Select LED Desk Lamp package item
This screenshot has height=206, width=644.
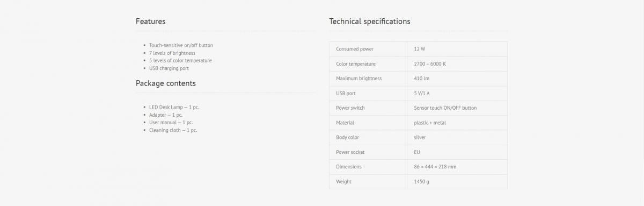[174, 107]
